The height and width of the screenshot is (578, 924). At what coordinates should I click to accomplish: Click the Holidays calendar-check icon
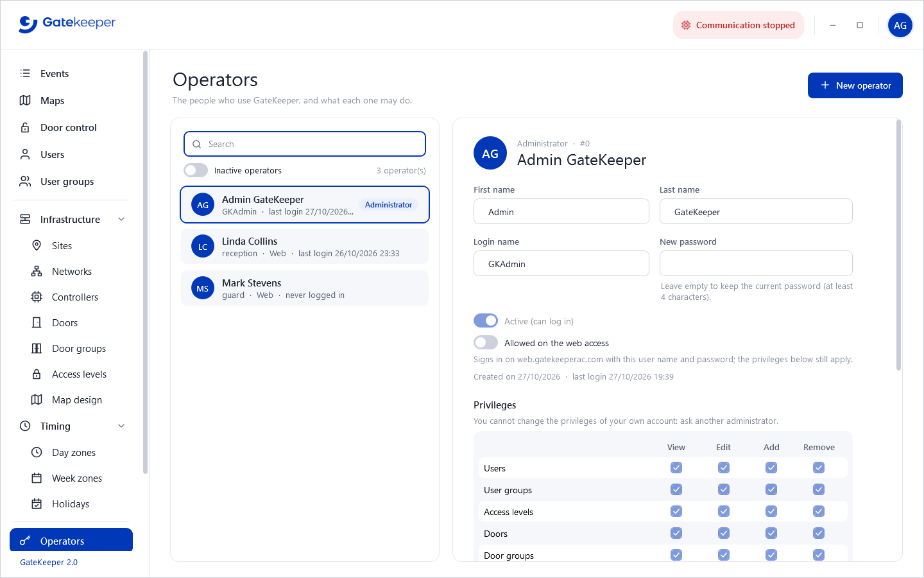click(x=37, y=504)
